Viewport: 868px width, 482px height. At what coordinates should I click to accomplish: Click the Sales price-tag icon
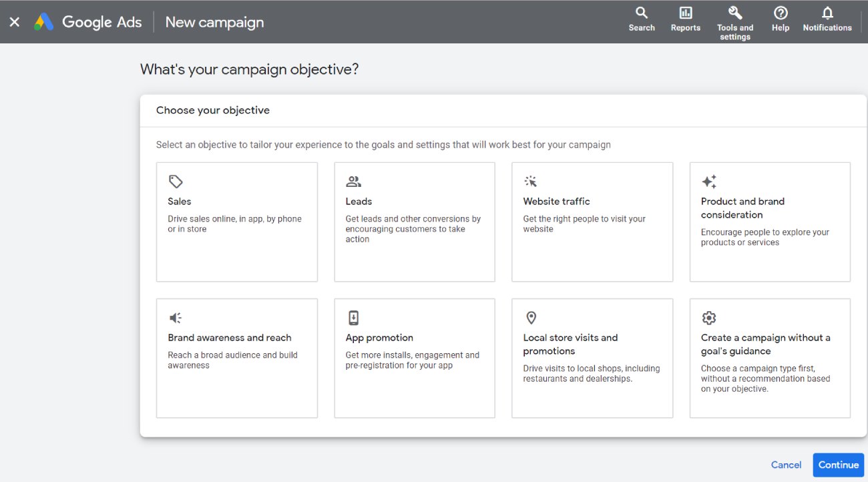click(x=176, y=180)
